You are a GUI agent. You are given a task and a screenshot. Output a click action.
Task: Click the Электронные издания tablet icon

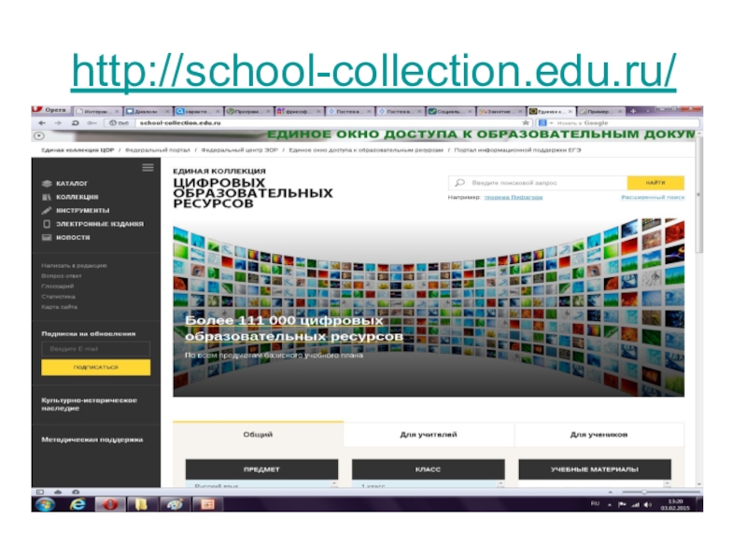click(x=47, y=224)
